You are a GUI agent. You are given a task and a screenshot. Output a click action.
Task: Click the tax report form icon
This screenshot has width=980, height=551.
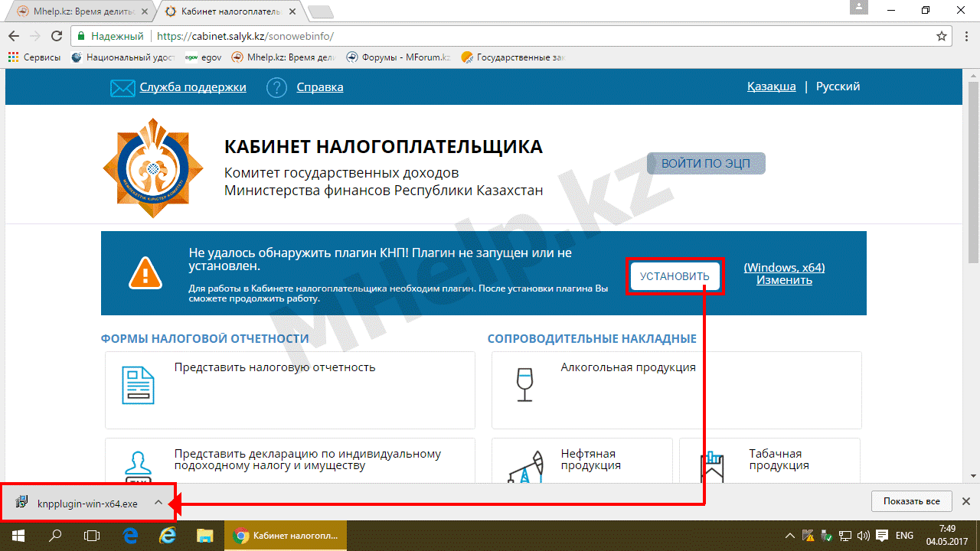pos(139,385)
